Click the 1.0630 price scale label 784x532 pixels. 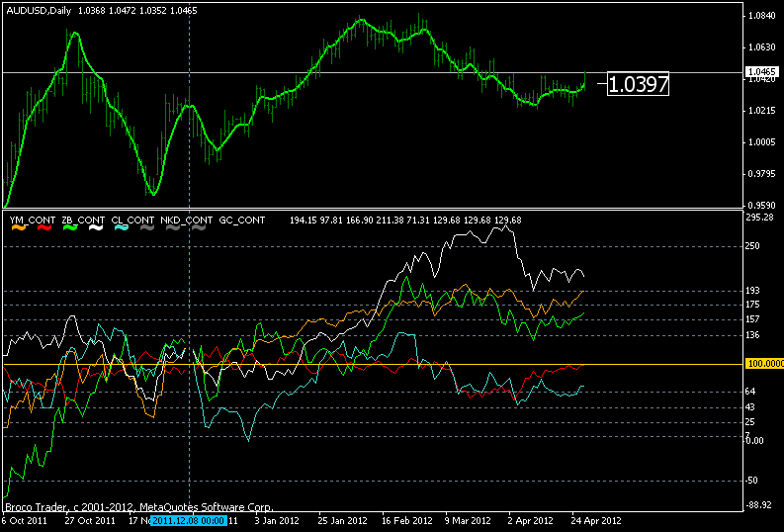(761, 47)
